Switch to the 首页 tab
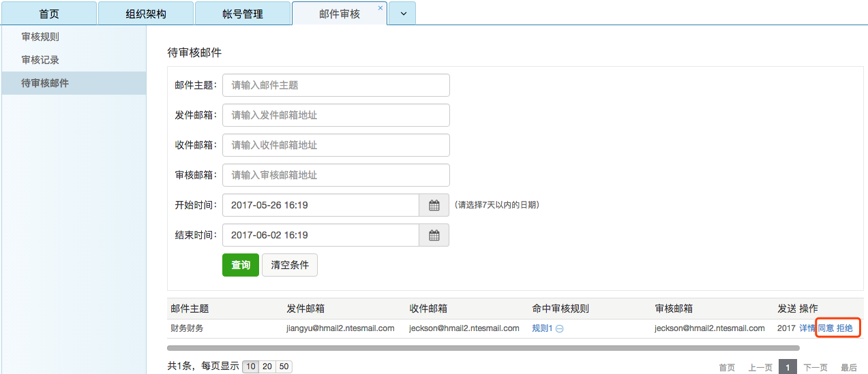Image resolution: width=868 pixels, height=374 pixels. tap(49, 14)
